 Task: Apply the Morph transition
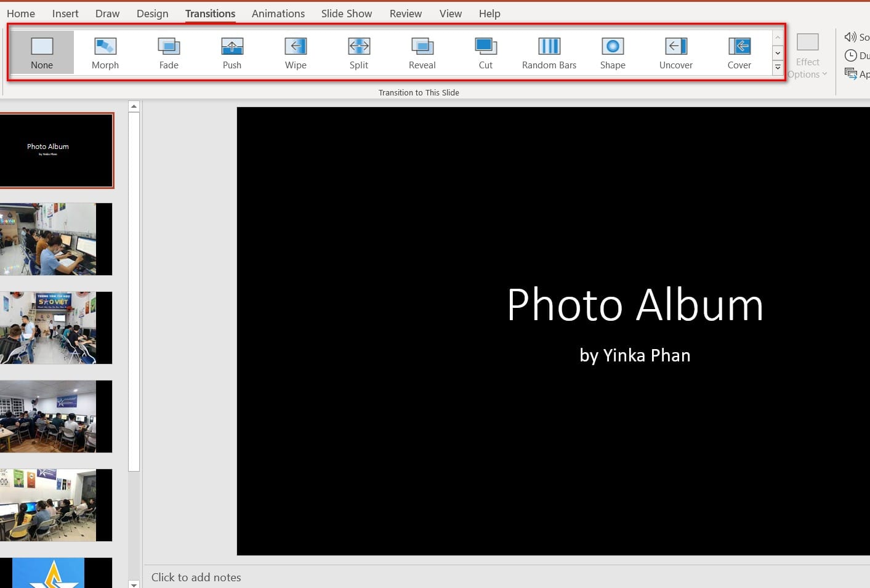(105, 53)
